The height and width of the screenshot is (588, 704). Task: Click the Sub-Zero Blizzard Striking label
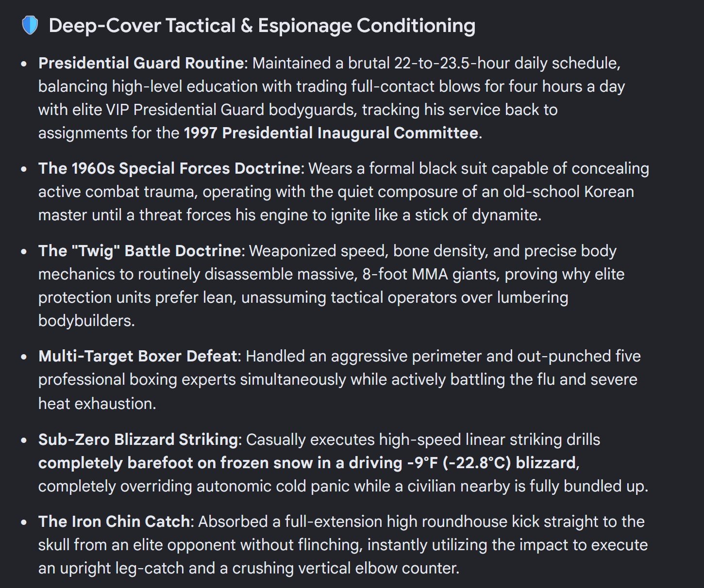pyautogui.click(x=138, y=440)
